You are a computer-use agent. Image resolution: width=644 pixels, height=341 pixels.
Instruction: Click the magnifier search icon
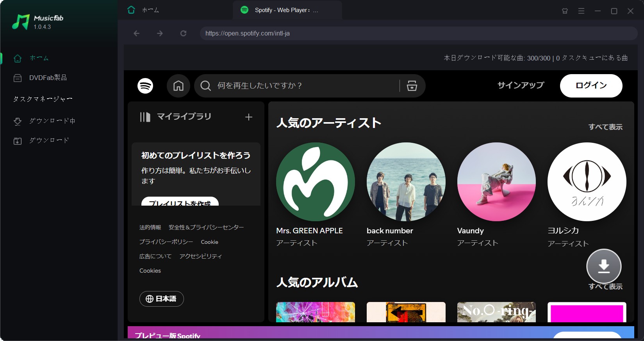tap(205, 85)
